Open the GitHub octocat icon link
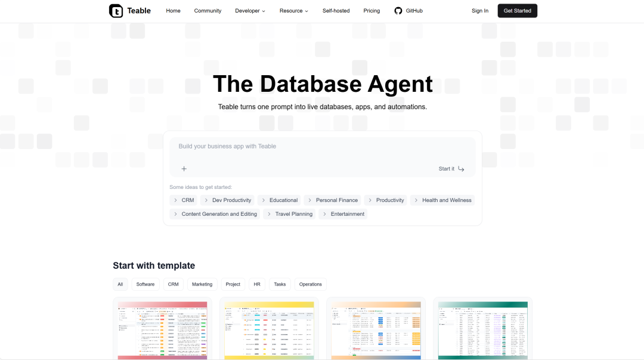This screenshot has width=644, height=360. coord(398,11)
